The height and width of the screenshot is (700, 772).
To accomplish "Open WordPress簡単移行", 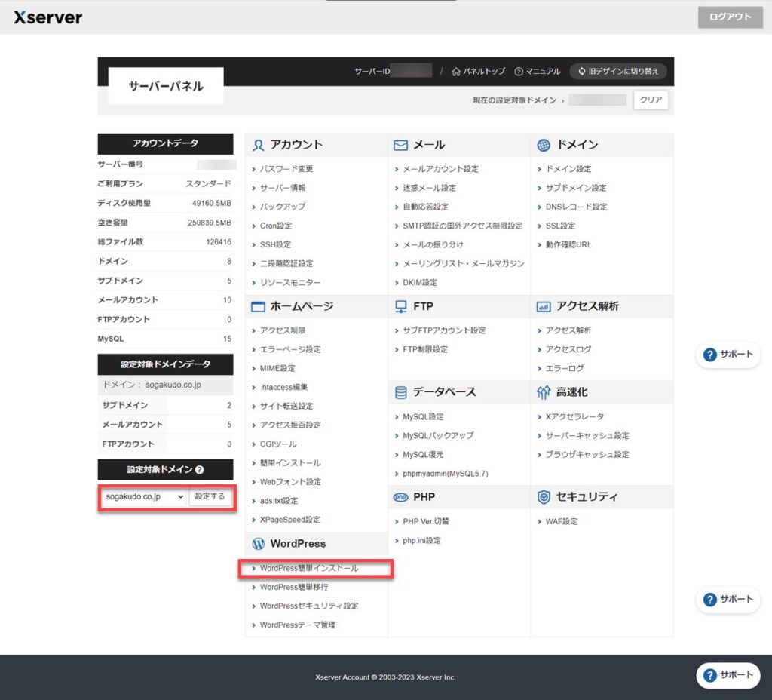I will click(x=294, y=587).
